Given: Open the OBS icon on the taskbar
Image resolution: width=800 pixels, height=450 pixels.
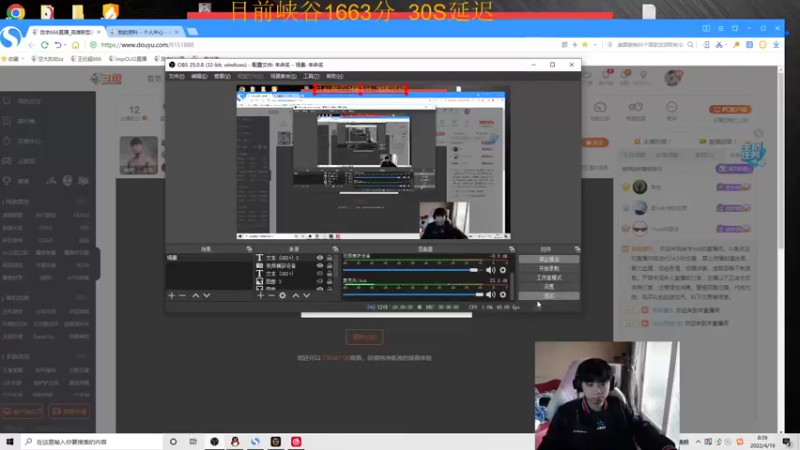Looking at the screenshot, I should [214, 441].
